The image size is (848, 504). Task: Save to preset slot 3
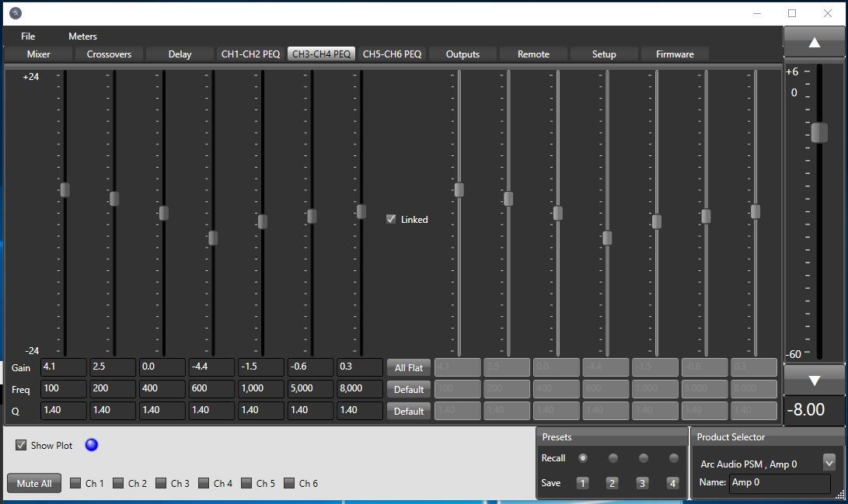click(x=642, y=483)
